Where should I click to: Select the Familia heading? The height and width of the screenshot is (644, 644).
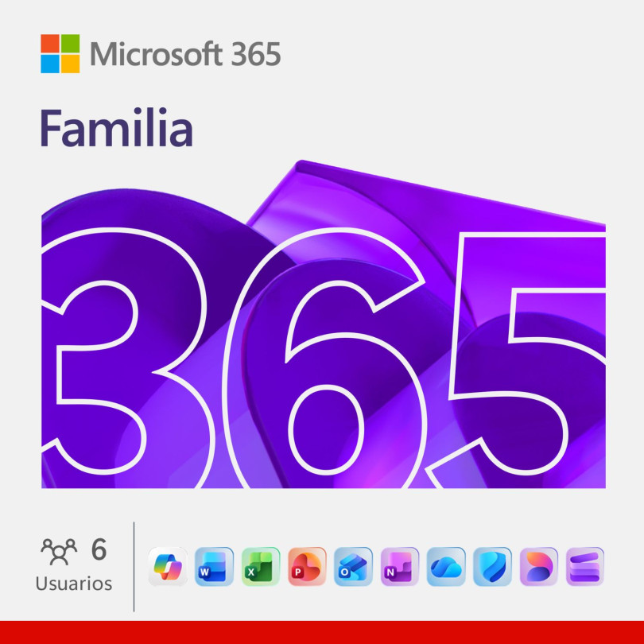tap(116, 127)
